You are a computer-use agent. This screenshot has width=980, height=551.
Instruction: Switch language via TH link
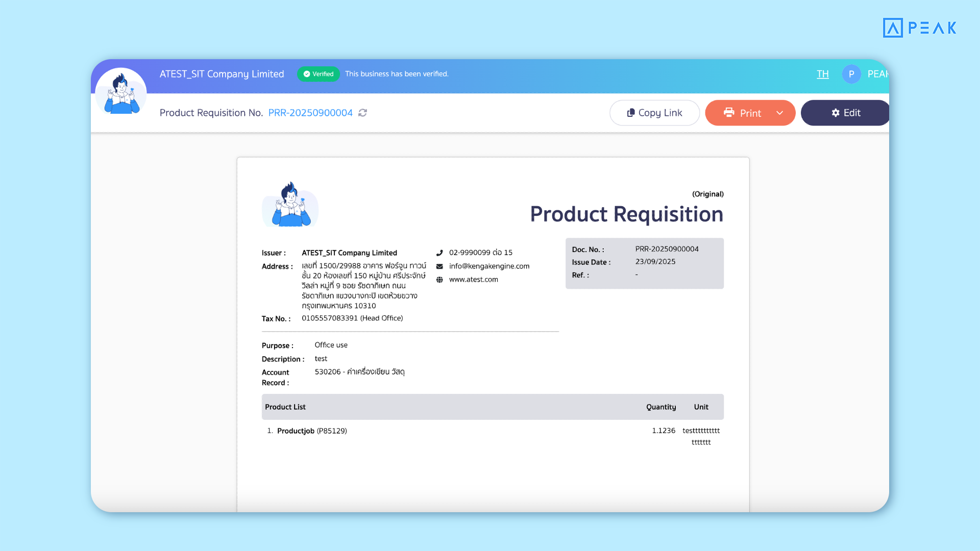tap(822, 74)
